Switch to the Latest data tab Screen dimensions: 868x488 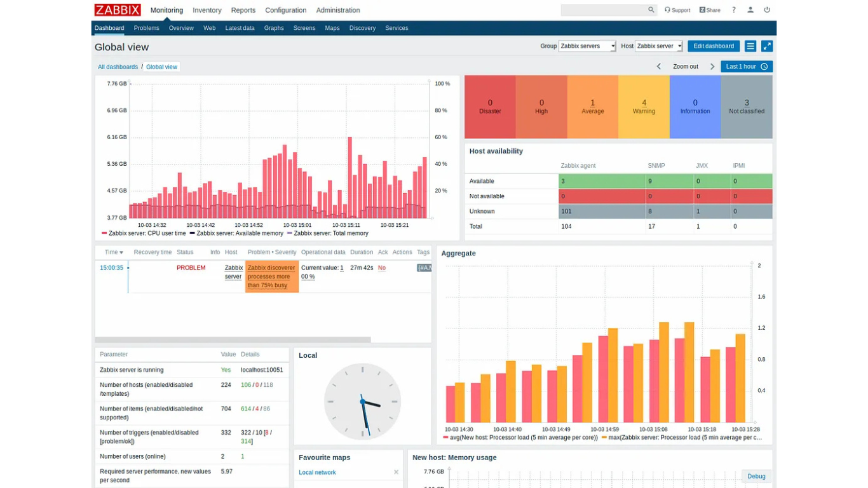tap(240, 28)
